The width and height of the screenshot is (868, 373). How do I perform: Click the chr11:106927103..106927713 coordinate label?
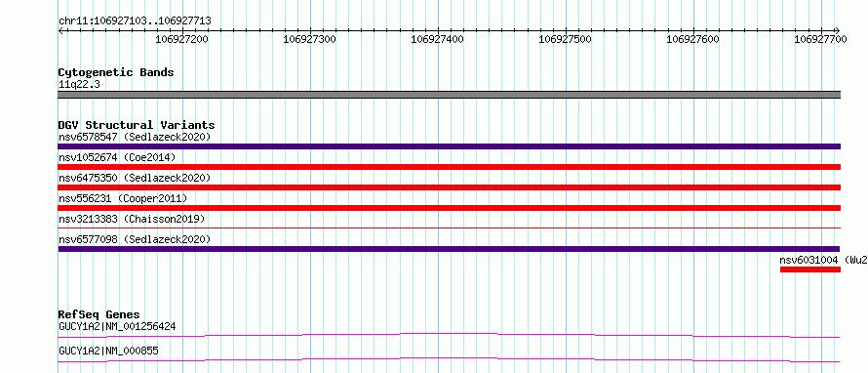point(135,21)
